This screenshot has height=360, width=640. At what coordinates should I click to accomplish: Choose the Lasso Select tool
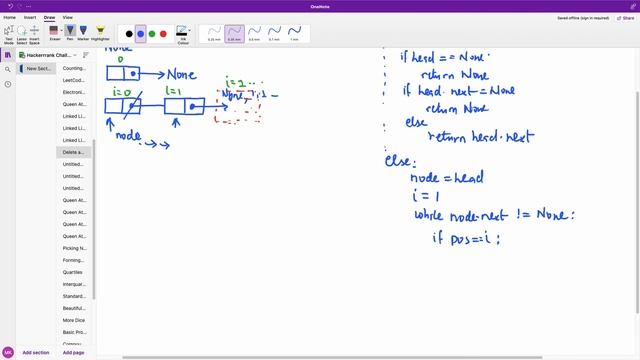pyautogui.click(x=22, y=35)
